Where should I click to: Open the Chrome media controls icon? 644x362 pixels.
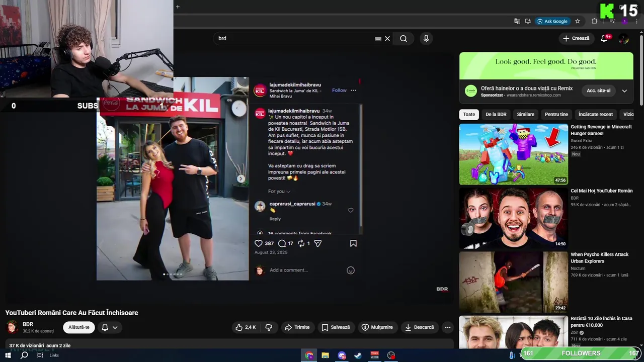tap(612, 21)
